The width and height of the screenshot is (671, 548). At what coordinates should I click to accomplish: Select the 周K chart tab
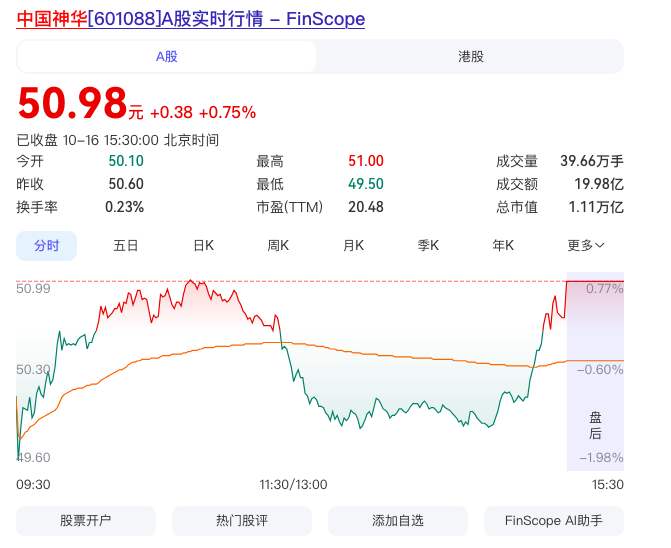pyautogui.click(x=278, y=246)
